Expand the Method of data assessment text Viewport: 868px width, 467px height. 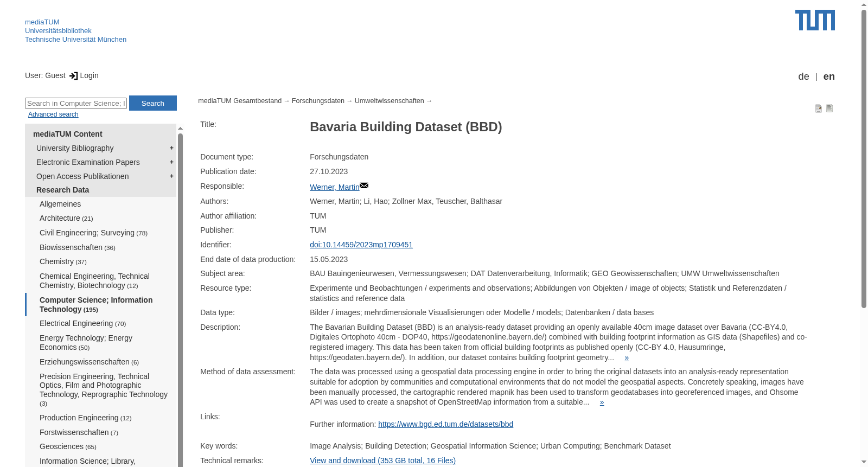coord(602,402)
